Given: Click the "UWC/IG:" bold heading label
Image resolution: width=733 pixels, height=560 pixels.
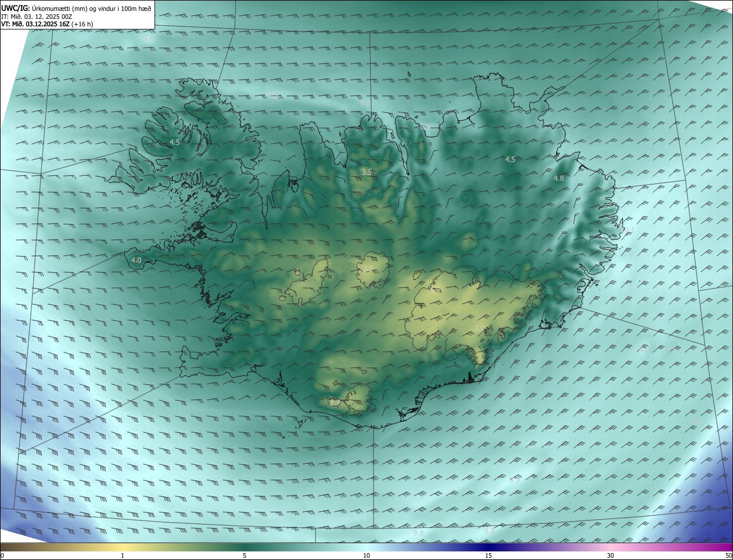Looking at the screenshot, I should [x=15, y=9].
